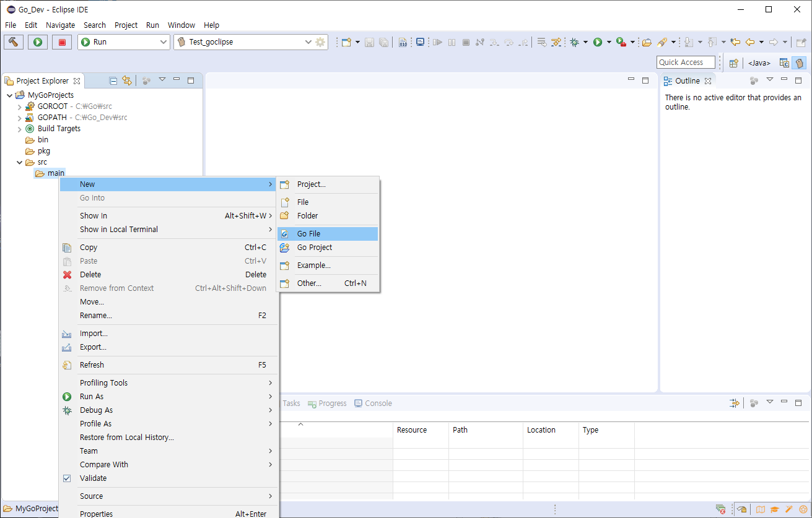Click the Open Perspective icon
The width and height of the screenshot is (812, 518).
[734, 63]
